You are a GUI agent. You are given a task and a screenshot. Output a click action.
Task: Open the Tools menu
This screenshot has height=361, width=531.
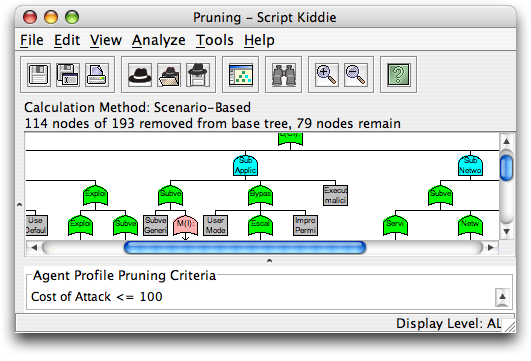pos(215,40)
